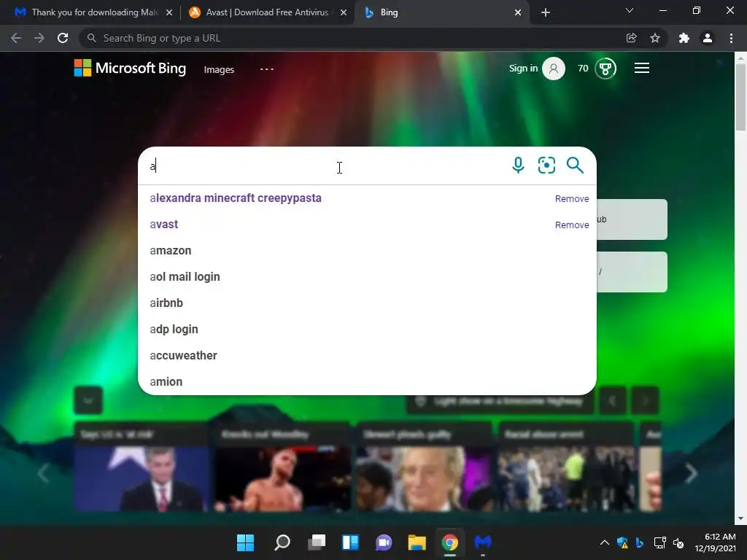Click the Chrome taskbar icon

tap(449, 542)
